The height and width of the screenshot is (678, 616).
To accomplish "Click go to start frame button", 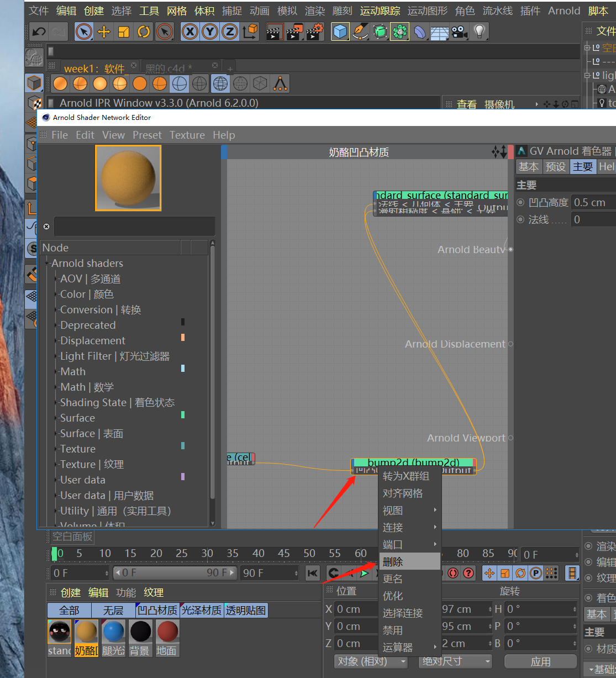I will coord(312,573).
